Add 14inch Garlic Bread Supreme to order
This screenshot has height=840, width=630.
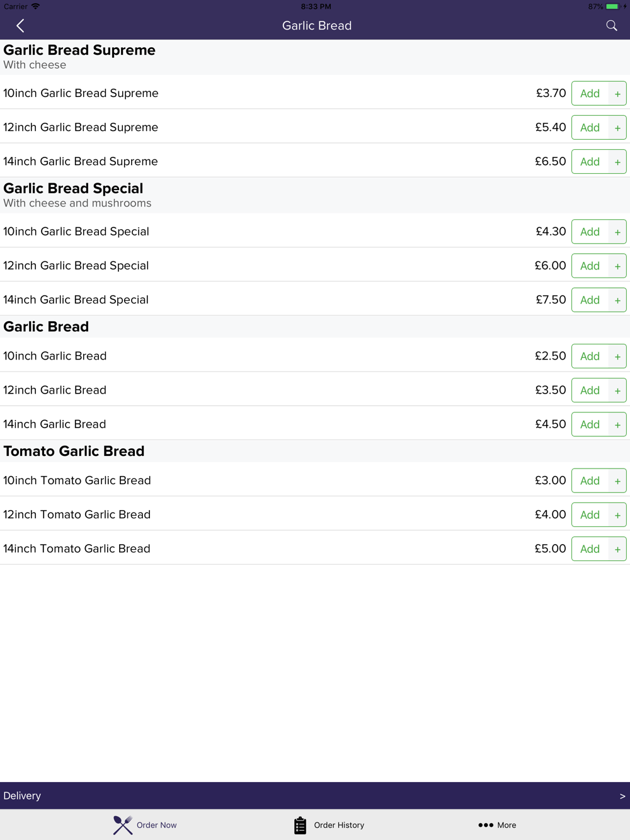click(x=590, y=161)
